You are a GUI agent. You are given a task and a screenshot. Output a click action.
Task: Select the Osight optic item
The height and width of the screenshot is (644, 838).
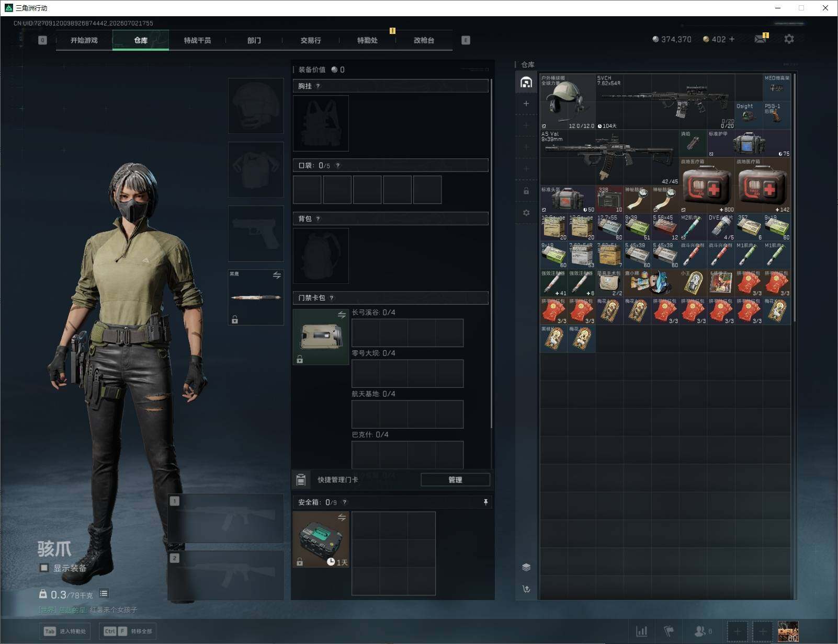[749, 116]
